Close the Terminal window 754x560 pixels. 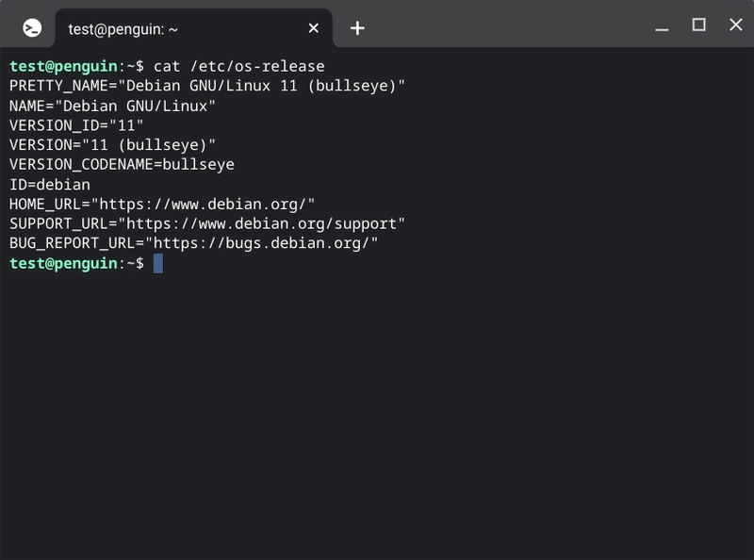pos(736,25)
